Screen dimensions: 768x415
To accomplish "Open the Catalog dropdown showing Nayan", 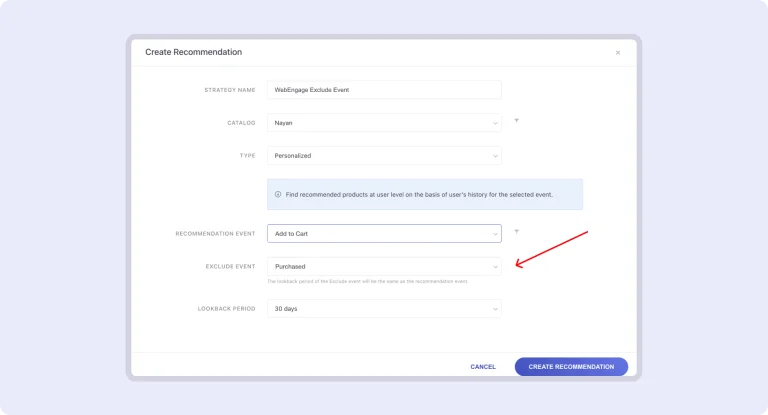I will click(x=384, y=123).
